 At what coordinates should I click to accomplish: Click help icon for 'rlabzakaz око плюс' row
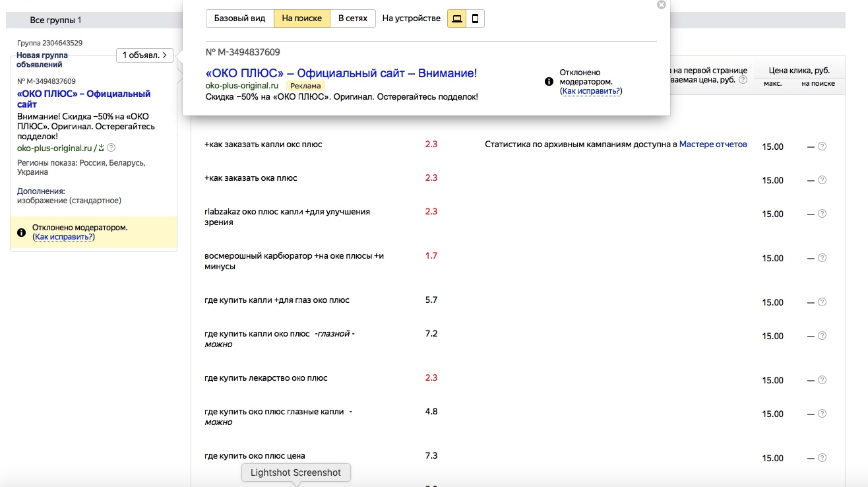coord(822,214)
